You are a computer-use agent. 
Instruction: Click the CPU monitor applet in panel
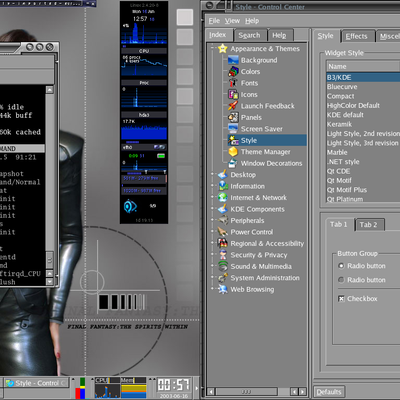tap(107, 388)
